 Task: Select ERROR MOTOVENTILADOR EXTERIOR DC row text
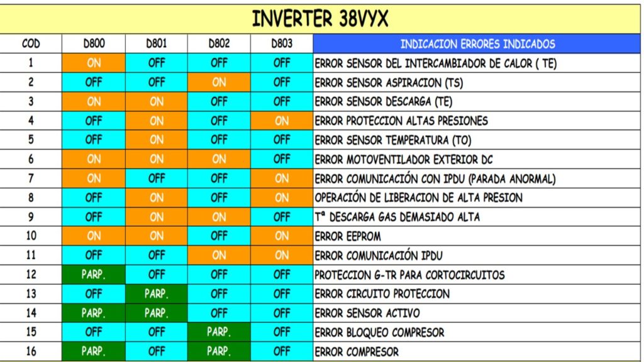404,160
